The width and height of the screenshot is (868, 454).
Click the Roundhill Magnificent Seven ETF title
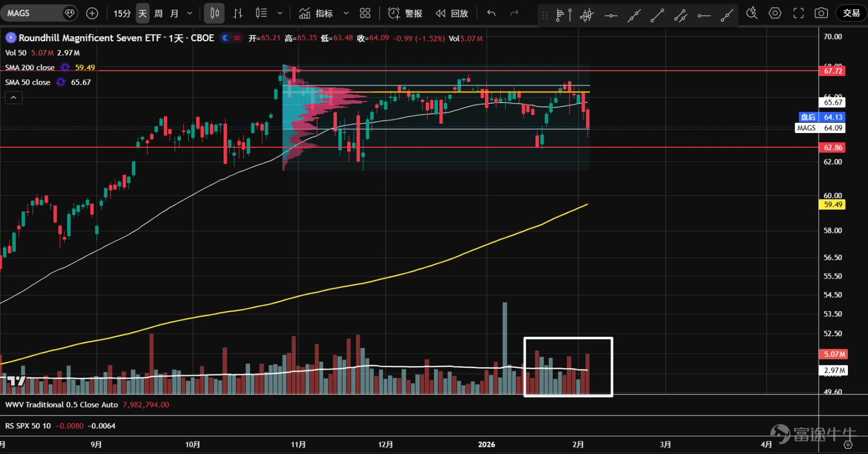[90, 38]
